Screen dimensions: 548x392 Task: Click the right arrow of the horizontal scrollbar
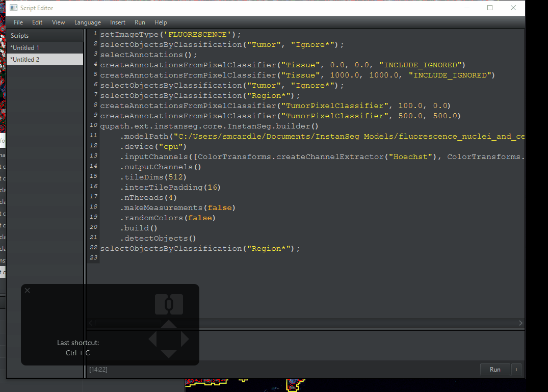coord(520,323)
